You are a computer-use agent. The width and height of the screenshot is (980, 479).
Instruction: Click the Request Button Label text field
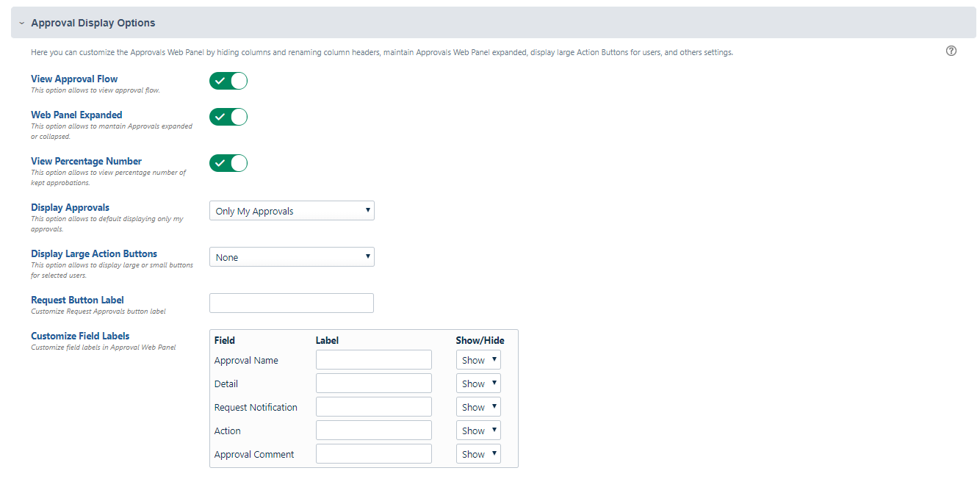point(292,303)
